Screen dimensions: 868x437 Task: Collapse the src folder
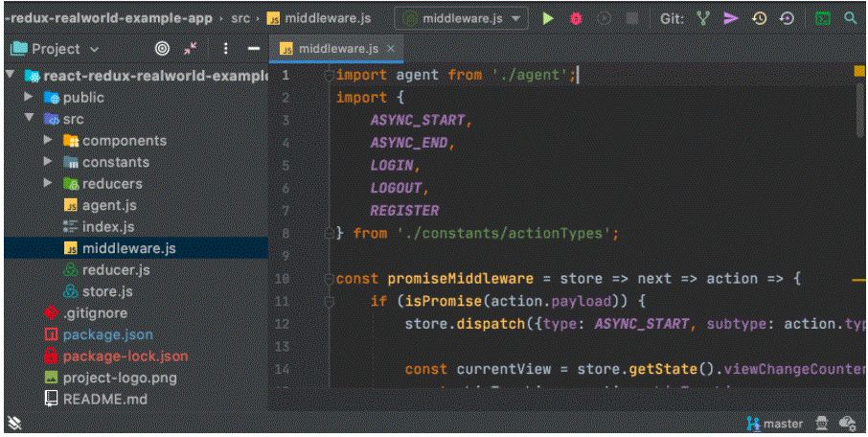click(31, 119)
